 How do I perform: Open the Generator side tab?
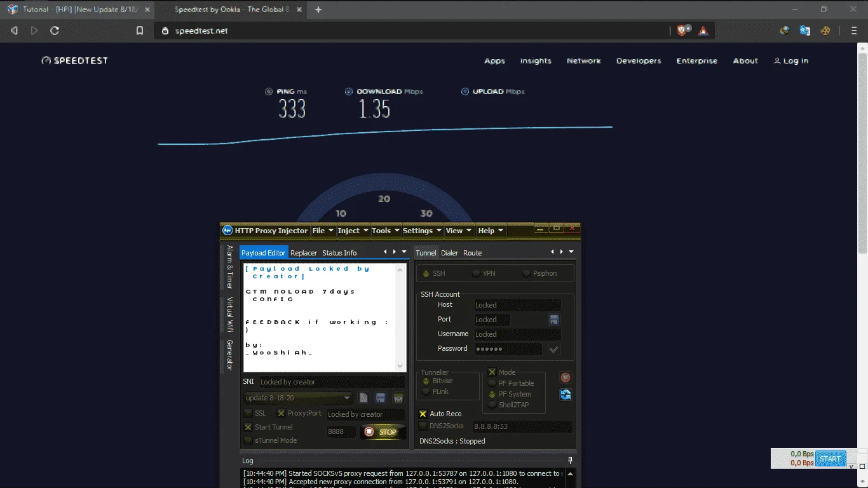pyautogui.click(x=229, y=355)
